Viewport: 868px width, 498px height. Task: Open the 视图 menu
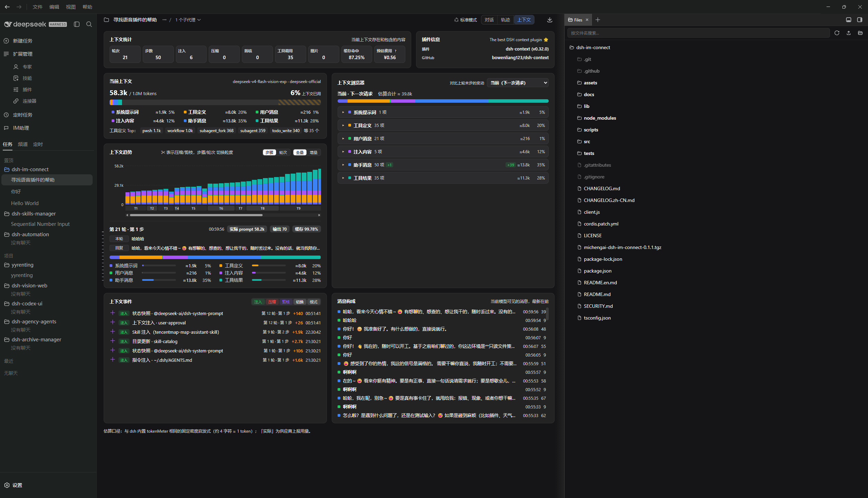coord(71,7)
